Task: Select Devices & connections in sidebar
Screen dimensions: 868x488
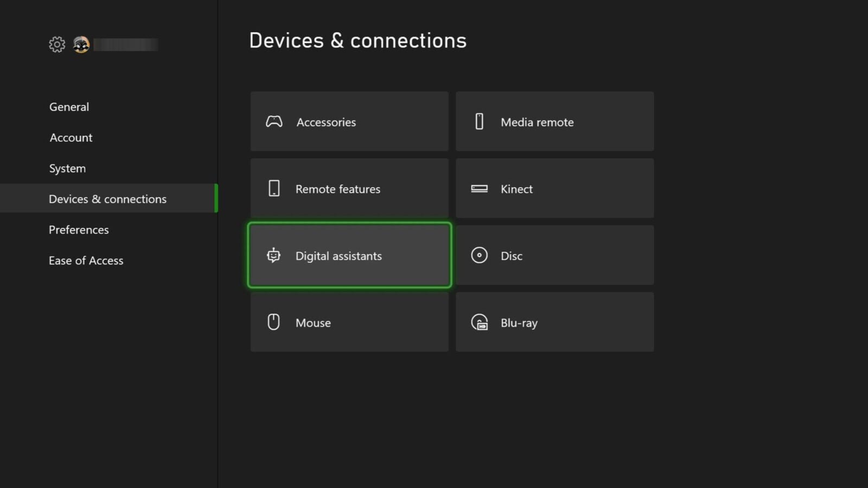Action: 107,199
